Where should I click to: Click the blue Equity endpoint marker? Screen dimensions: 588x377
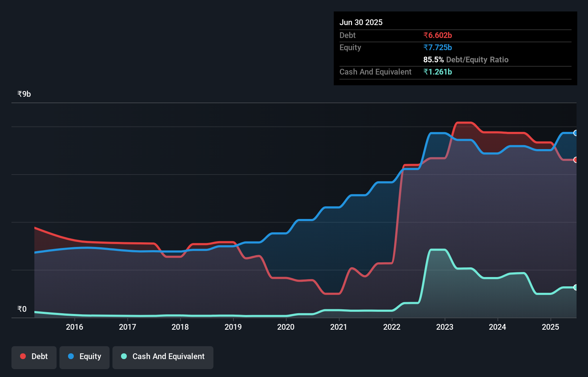(576, 133)
